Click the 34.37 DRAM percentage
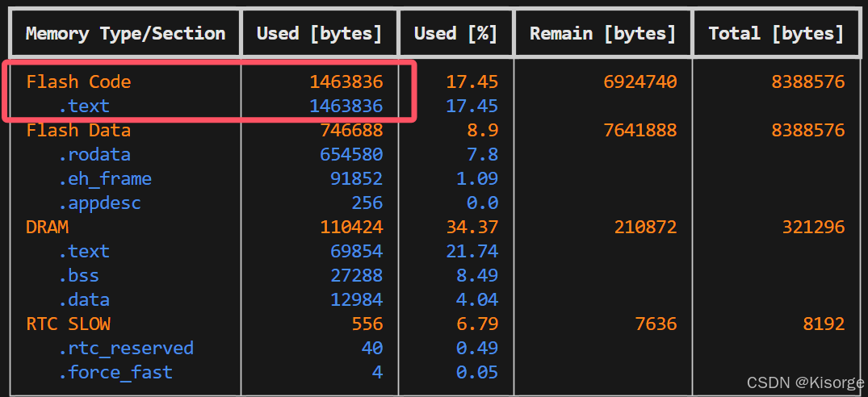The width and height of the screenshot is (868, 397). (472, 227)
